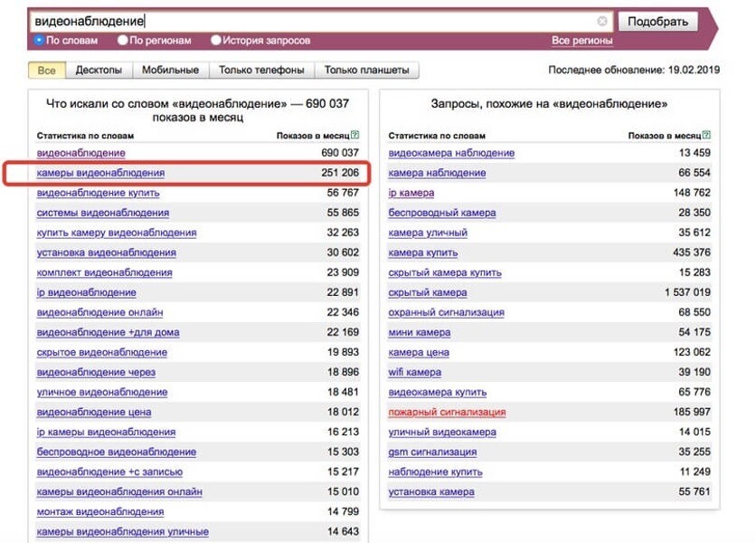Open 'купить камеру видеонаблюдения' link
The height and width of the screenshot is (543, 756).
117,233
